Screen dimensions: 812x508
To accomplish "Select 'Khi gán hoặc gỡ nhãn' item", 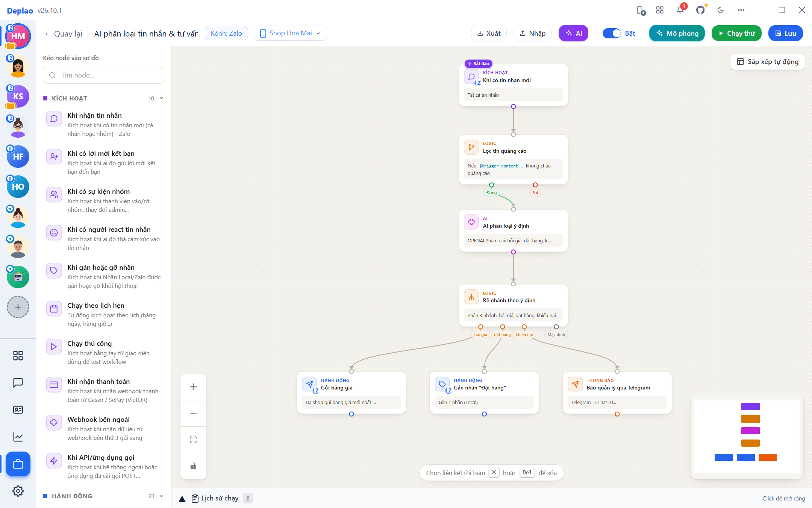I will [x=103, y=277].
